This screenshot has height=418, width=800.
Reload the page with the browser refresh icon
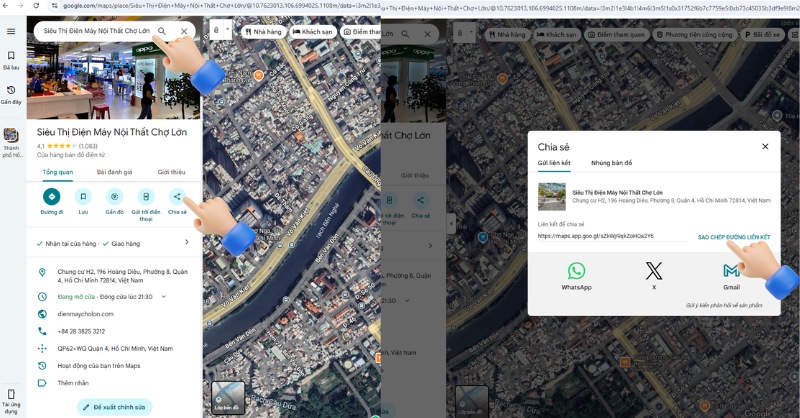pyautogui.click(x=36, y=6)
